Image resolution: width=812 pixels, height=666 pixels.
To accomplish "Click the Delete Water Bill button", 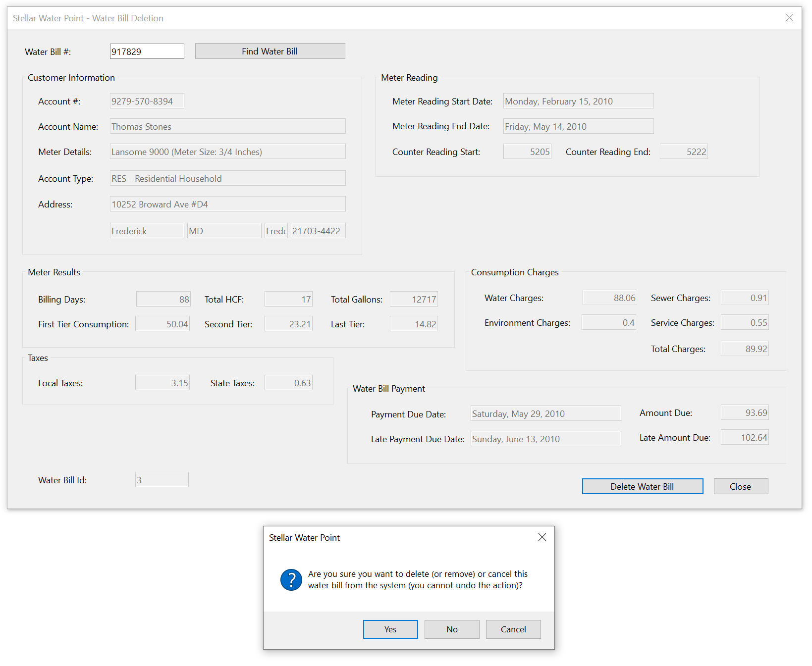I will [x=643, y=486].
